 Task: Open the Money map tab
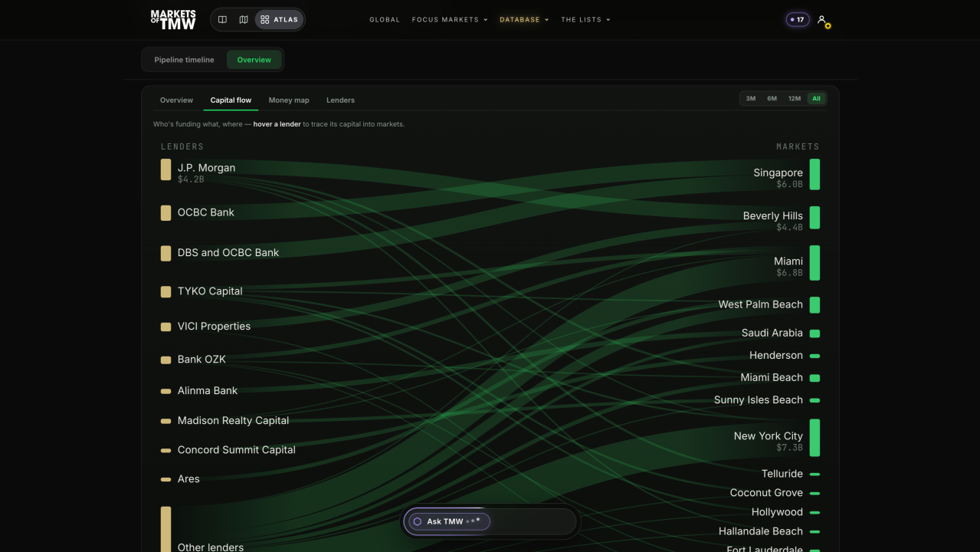(x=289, y=100)
